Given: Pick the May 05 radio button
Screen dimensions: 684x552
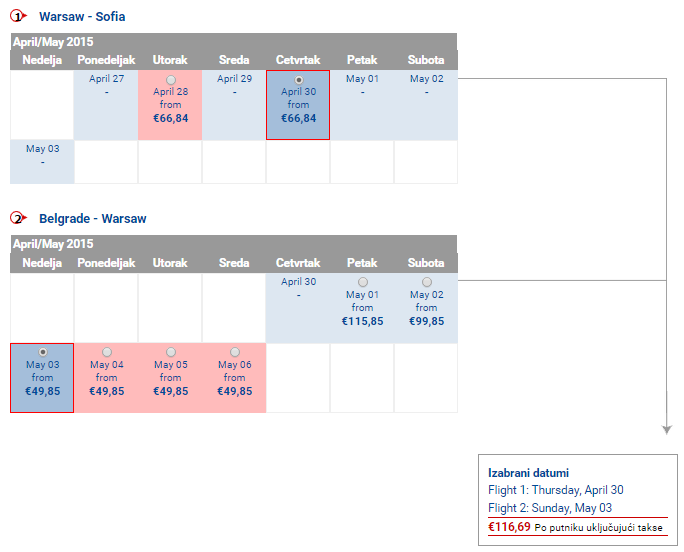Looking at the screenshot, I should coord(171,352).
